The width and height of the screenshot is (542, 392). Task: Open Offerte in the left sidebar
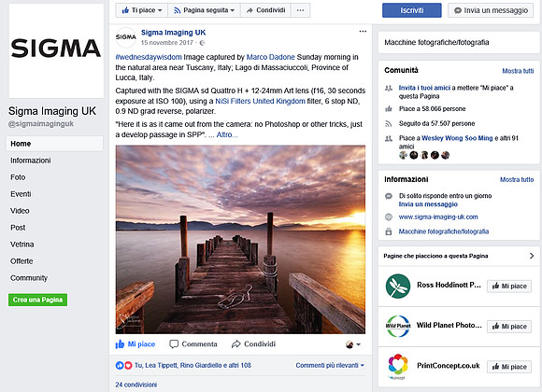tap(21, 261)
